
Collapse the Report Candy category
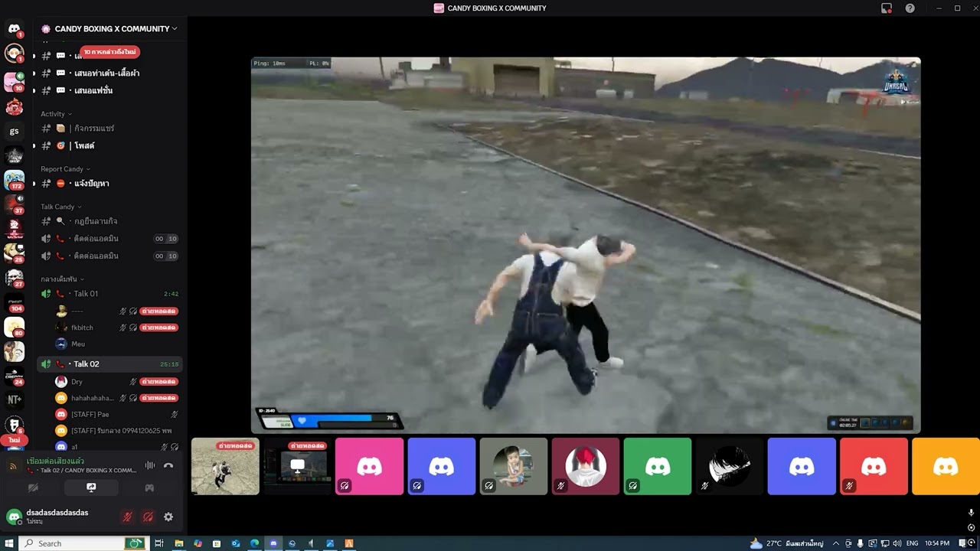(65, 169)
